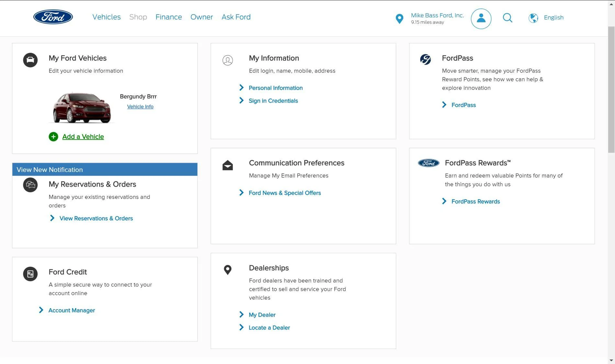Image resolution: width=615 pixels, height=364 pixels.
Task: Click the Ford oval logo
Action: pos(53,17)
